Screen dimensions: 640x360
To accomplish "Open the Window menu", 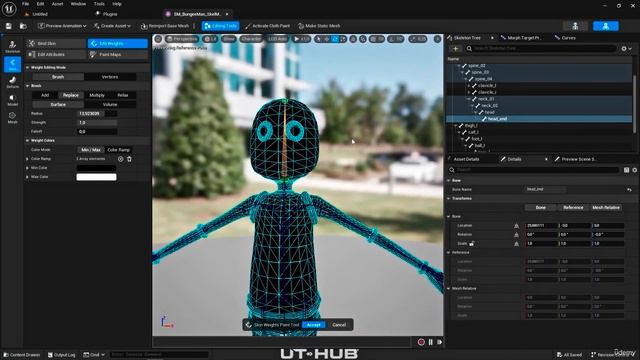I will pos(78,4).
